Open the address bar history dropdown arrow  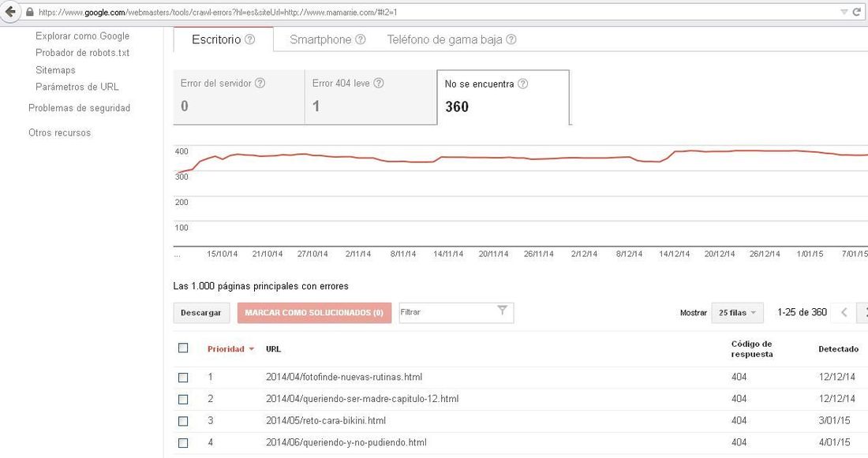844,12
